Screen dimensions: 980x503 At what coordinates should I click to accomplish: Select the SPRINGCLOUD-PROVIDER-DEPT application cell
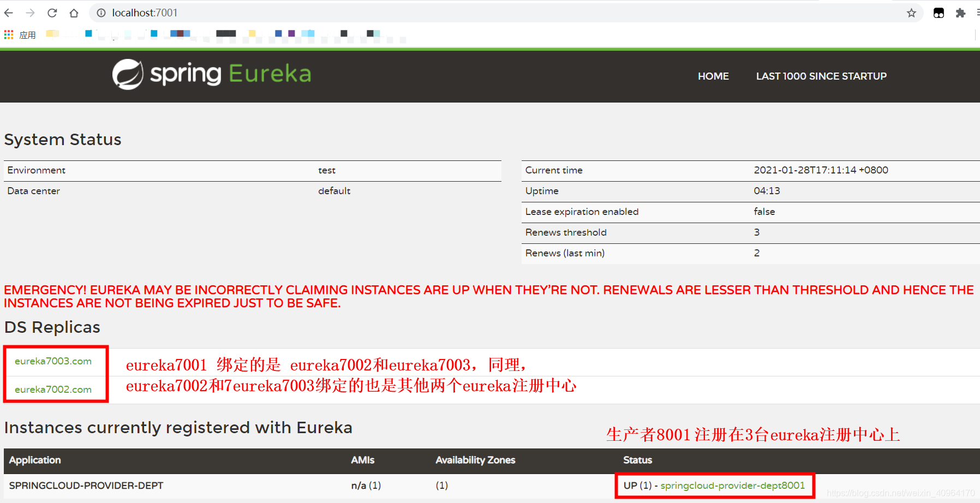click(x=86, y=486)
